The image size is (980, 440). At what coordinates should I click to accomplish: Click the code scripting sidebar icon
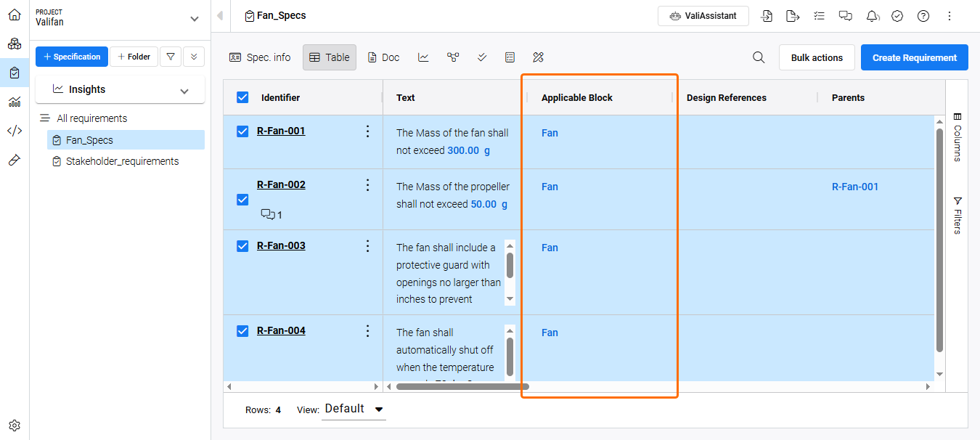(x=15, y=131)
